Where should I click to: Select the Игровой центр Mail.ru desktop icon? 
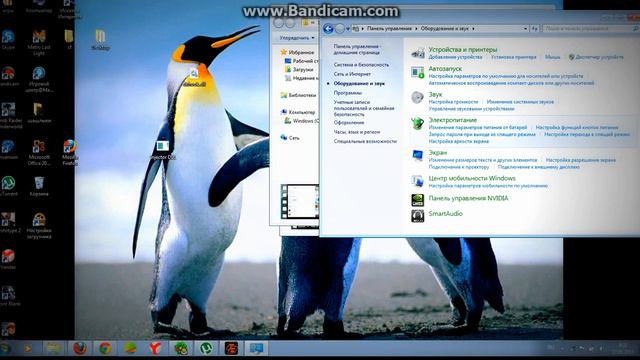click(39, 79)
